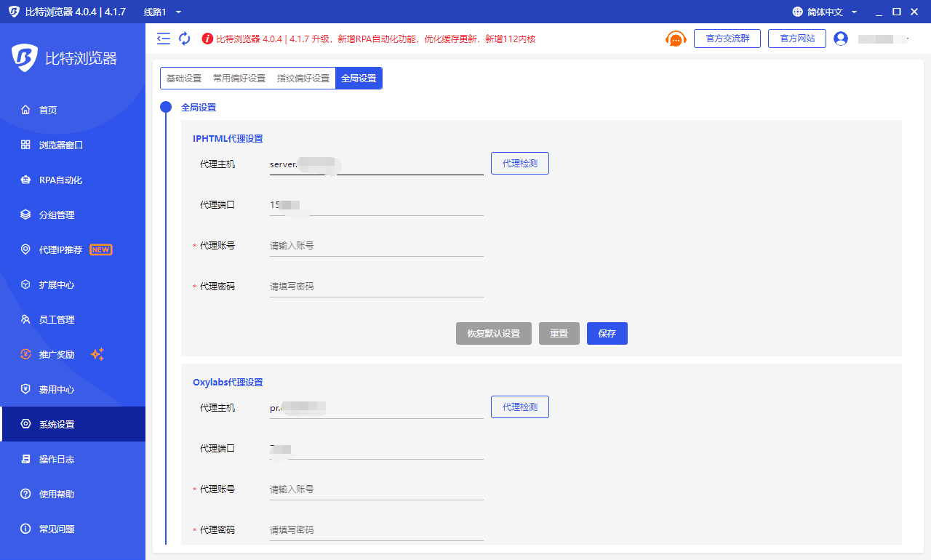Image resolution: width=931 pixels, height=560 pixels.
Task: Expand the 线路1 line dropdown
Action: click(163, 12)
